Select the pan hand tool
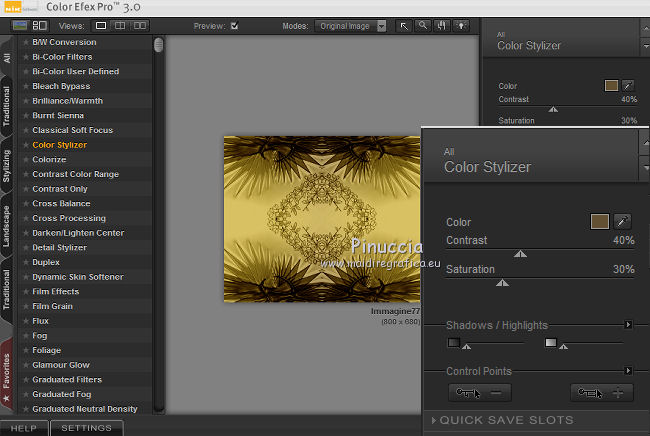 (441, 26)
